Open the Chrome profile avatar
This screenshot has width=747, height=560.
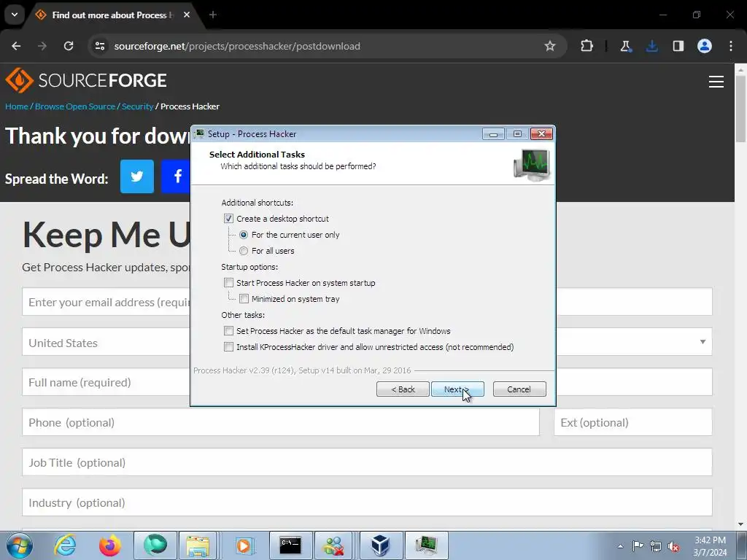(x=705, y=46)
